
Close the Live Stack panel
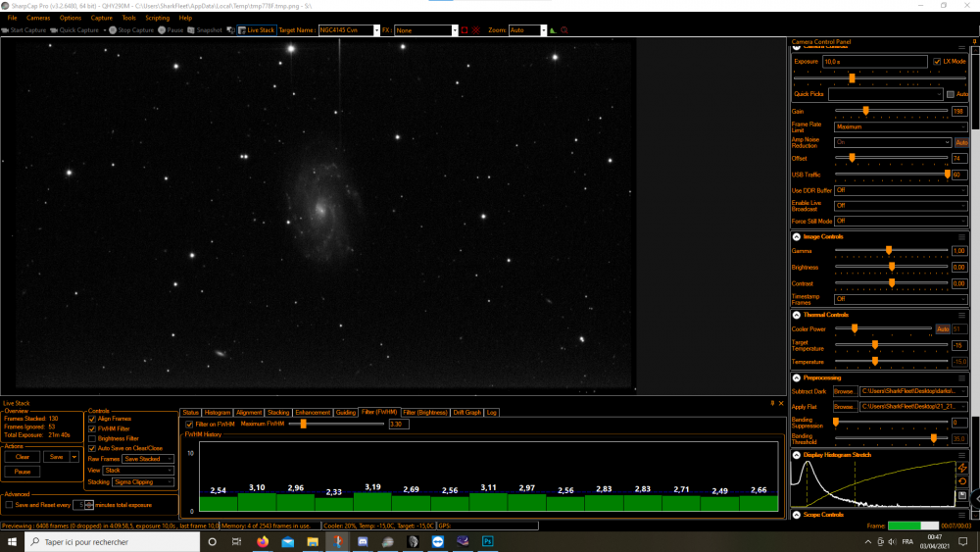click(x=781, y=403)
